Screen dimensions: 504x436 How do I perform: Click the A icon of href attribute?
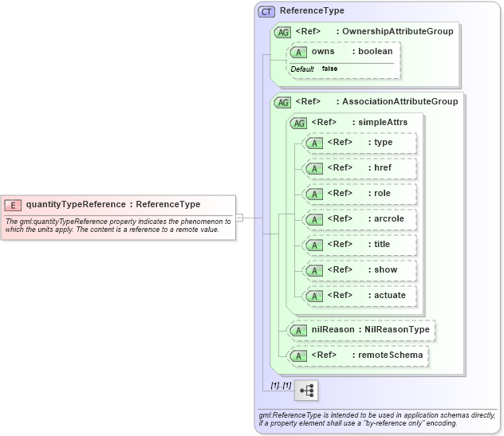(314, 168)
